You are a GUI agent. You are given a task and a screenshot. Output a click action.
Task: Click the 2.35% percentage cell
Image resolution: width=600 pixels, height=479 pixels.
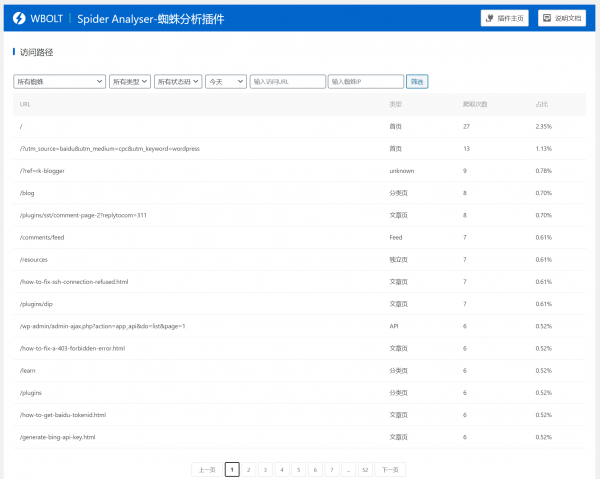click(x=543, y=126)
